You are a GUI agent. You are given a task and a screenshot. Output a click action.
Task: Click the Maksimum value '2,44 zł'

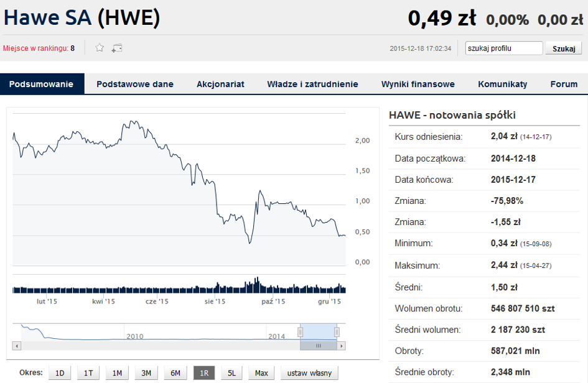pyautogui.click(x=504, y=265)
